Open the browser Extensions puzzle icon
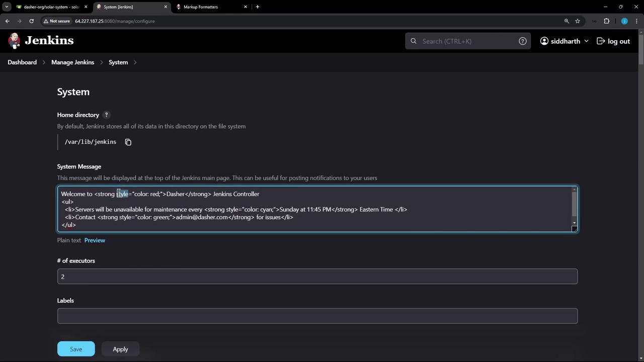The image size is (644, 362). [606, 21]
